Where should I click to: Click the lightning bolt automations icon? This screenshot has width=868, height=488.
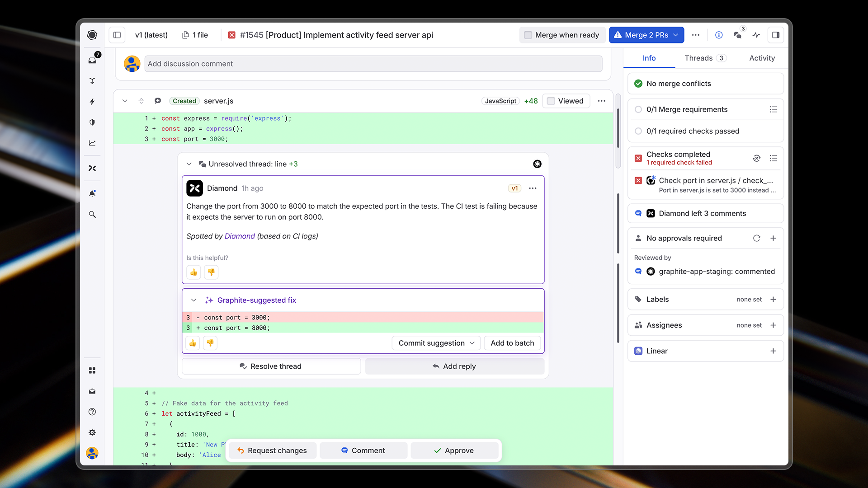click(x=92, y=102)
